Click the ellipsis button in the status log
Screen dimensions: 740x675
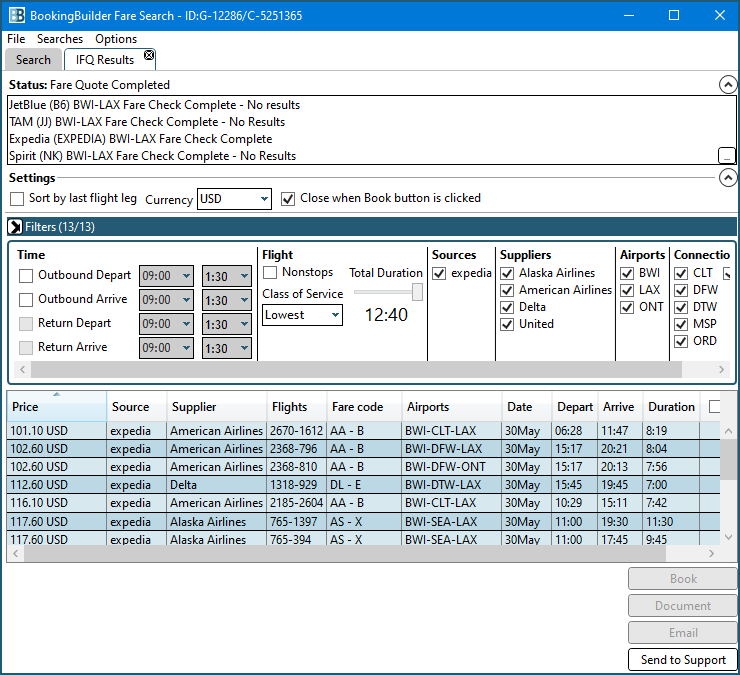[x=727, y=155]
